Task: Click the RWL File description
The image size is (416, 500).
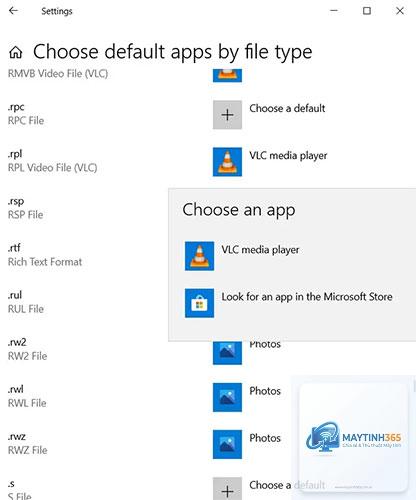Action: click(27, 403)
